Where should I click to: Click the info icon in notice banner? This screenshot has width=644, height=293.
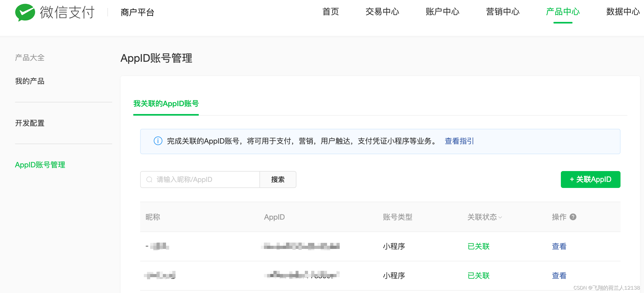pyautogui.click(x=158, y=141)
